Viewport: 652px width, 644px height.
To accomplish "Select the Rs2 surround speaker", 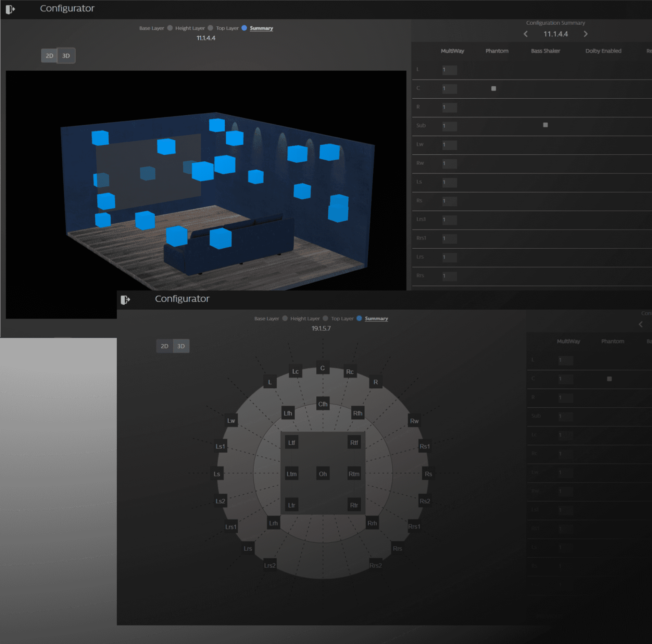I will pyautogui.click(x=425, y=501).
